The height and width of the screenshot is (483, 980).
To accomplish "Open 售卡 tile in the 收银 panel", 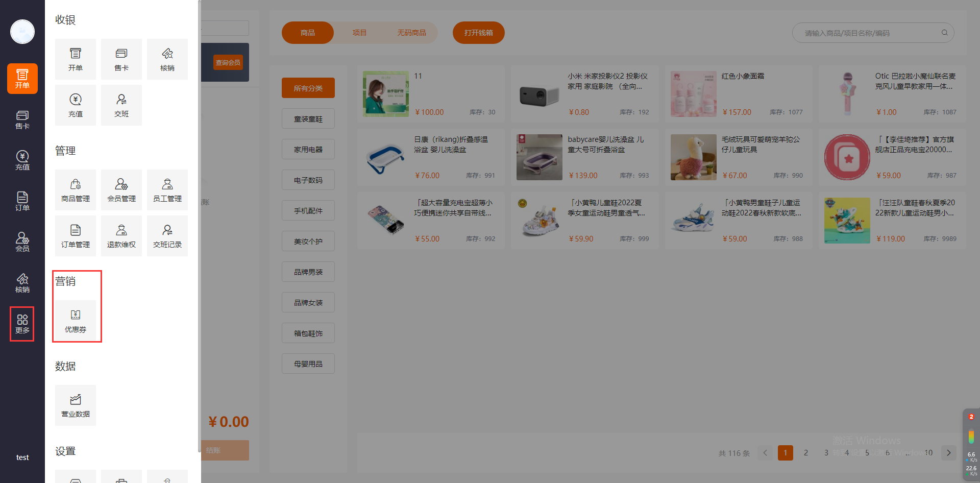I will pos(121,59).
